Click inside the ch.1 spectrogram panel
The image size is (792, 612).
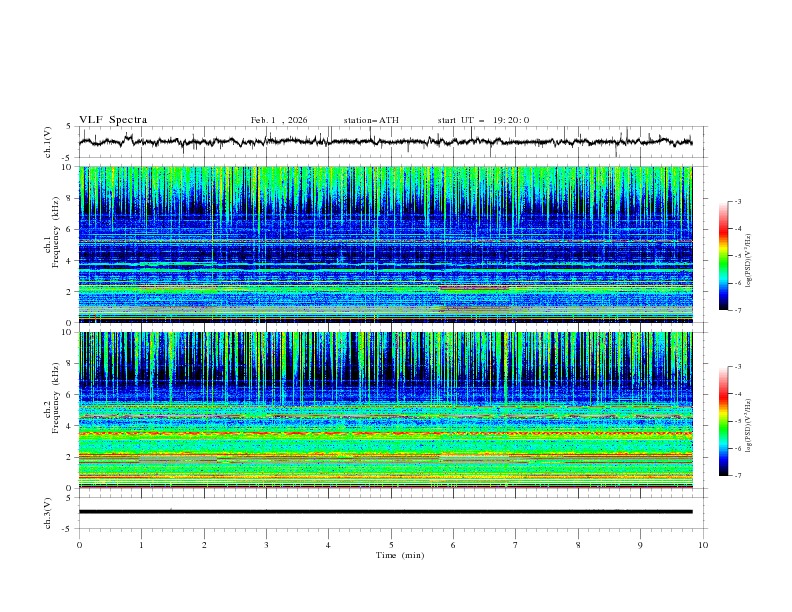pyautogui.click(x=385, y=244)
